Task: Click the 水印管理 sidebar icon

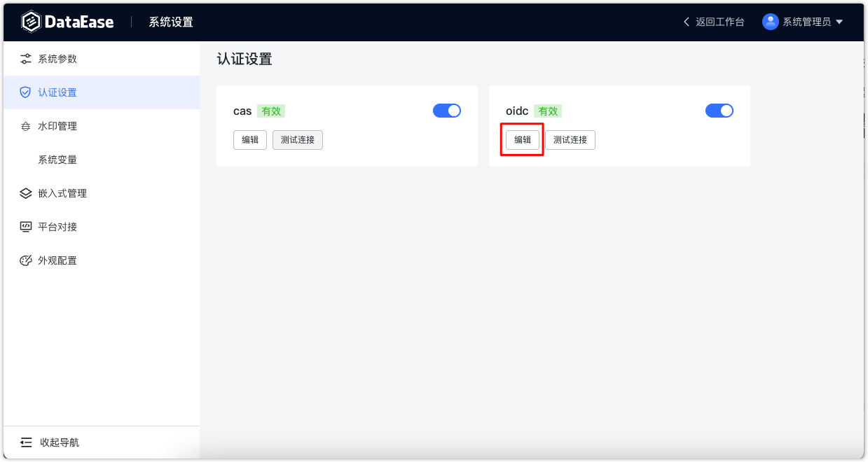Action: tap(25, 126)
